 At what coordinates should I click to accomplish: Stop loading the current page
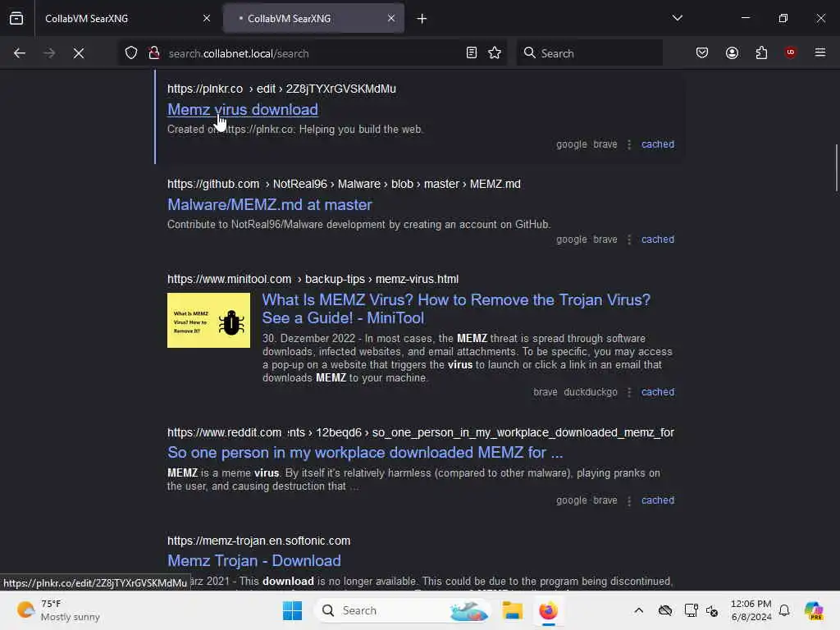(79, 53)
